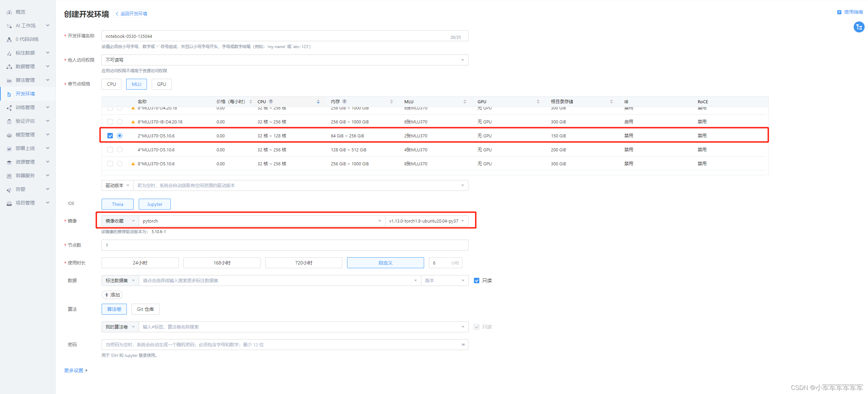This screenshot has height=394, width=868.
Task: Click the 概览 overview sidebar icon
Action: (9, 12)
